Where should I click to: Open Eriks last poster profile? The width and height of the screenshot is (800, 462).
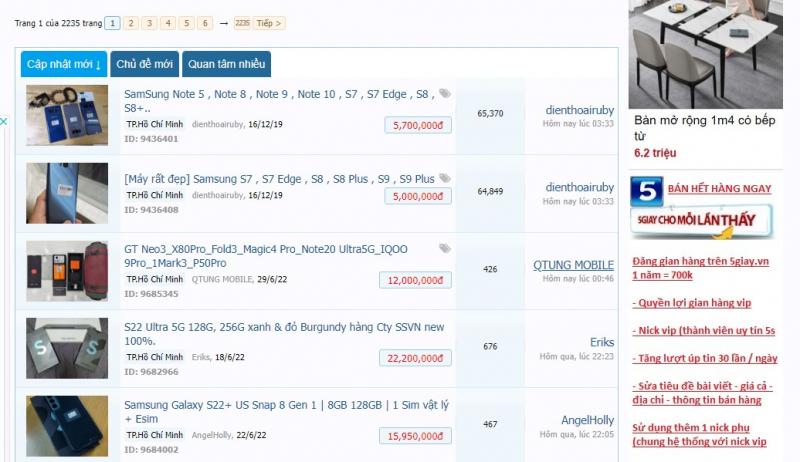[602, 342]
